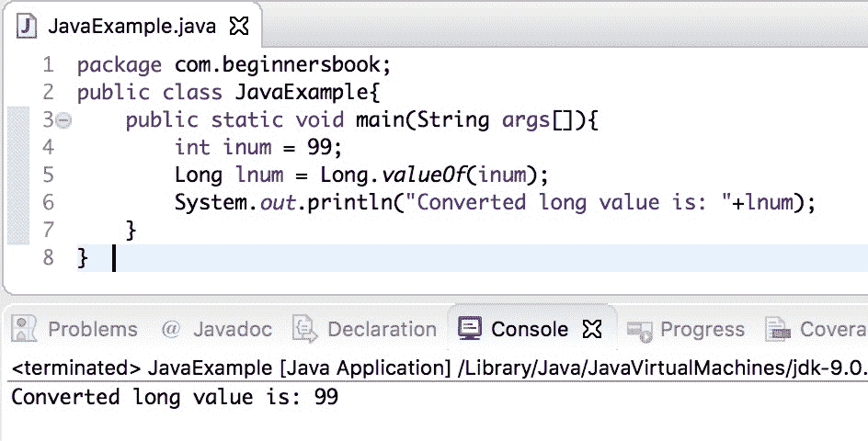Select the Progress tab
The width and height of the screenshot is (868, 441).
702,329
